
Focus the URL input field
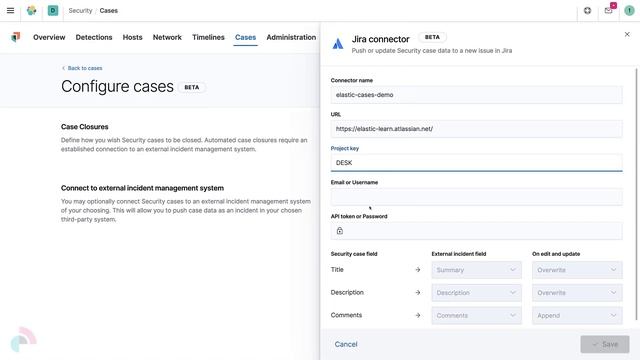point(476,129)
